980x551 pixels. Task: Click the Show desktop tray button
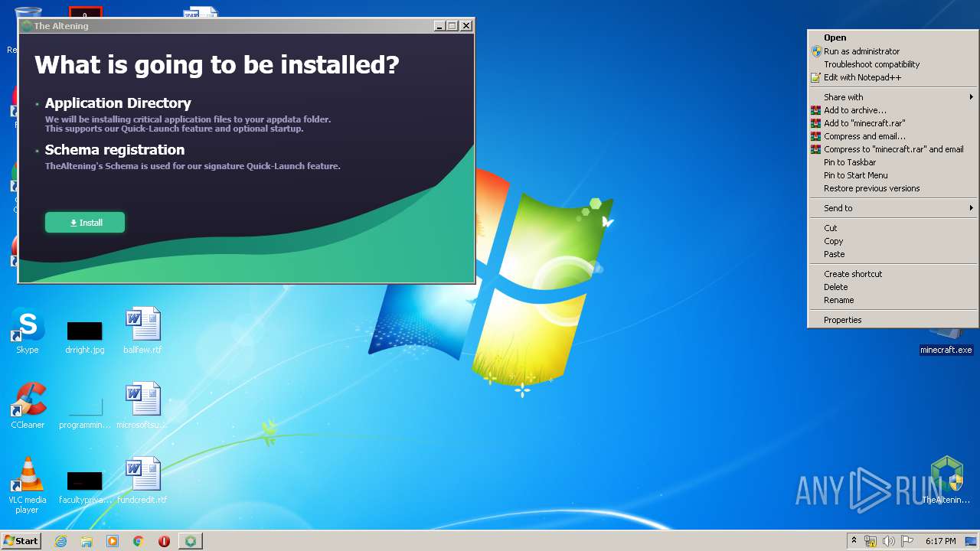[x=972, y=541]
